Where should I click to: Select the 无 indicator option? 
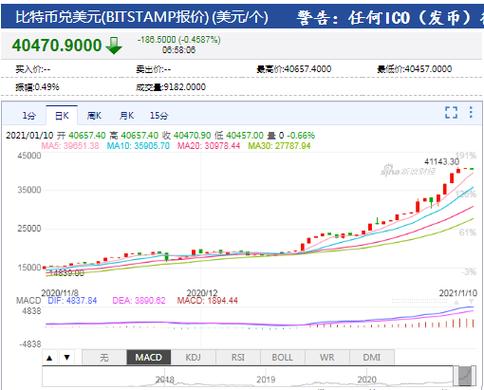(x=104, y=358)
